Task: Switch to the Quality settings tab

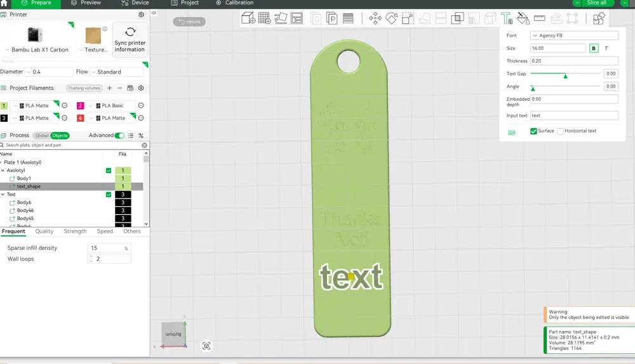Action: [x=44, y=231]
